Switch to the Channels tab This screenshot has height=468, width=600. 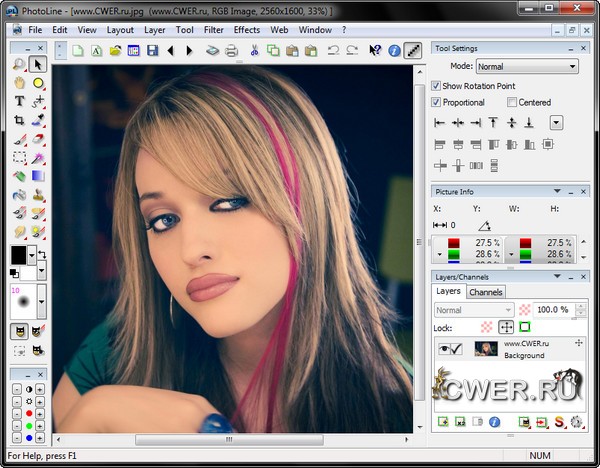click(x=486, y=292)
